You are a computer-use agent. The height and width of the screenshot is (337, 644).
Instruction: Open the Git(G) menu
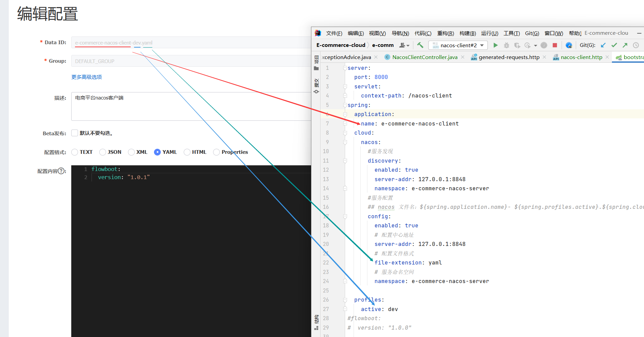click(532, 33)
